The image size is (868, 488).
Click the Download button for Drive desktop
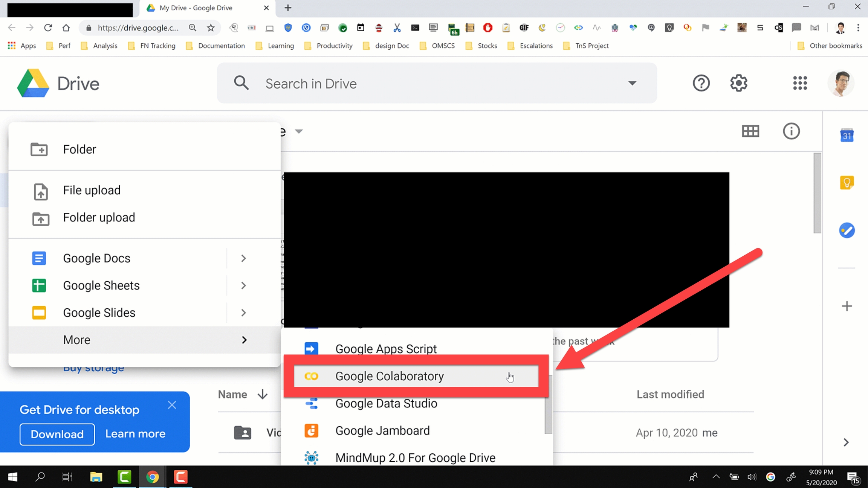pyautogui.click(x=57, y=434)
